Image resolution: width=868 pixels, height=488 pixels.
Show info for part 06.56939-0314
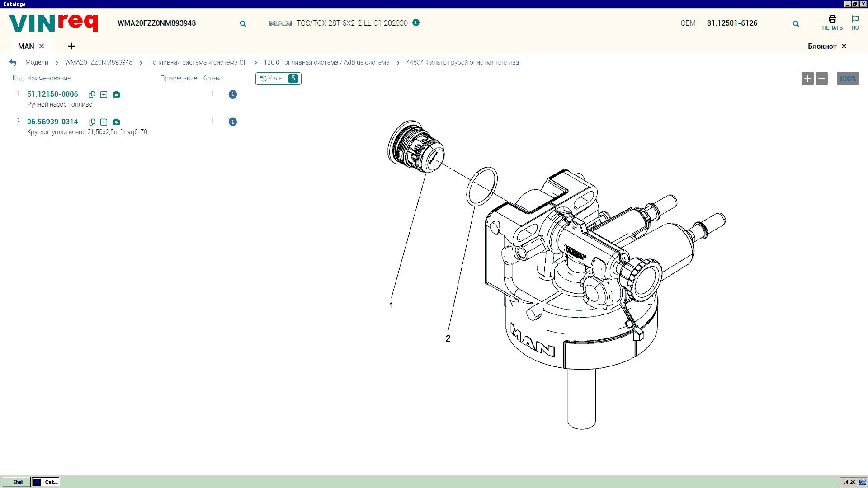[x=233, y=122]
